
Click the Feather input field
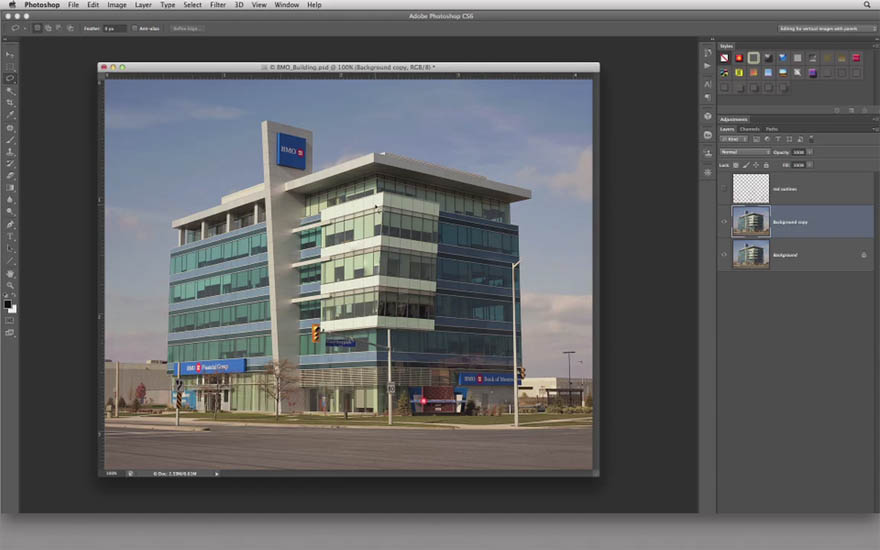pos(114,28)
